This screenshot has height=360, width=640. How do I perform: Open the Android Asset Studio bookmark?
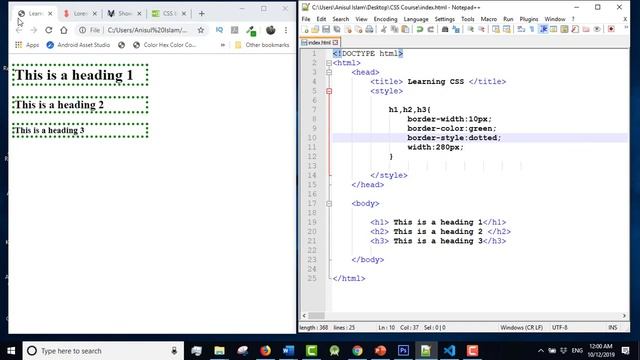click(78, 45)
